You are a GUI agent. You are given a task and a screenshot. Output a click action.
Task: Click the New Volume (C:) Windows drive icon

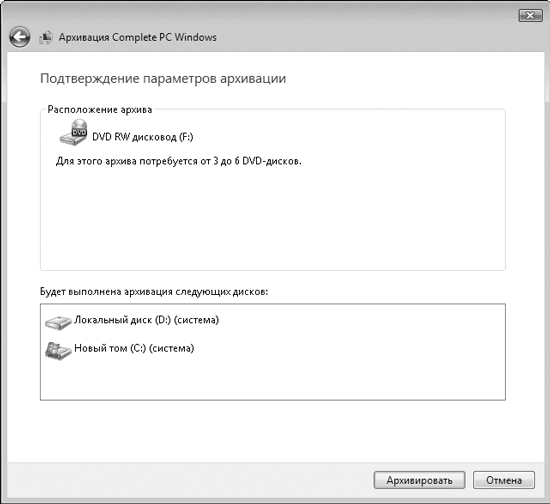(x=58, y=351)
